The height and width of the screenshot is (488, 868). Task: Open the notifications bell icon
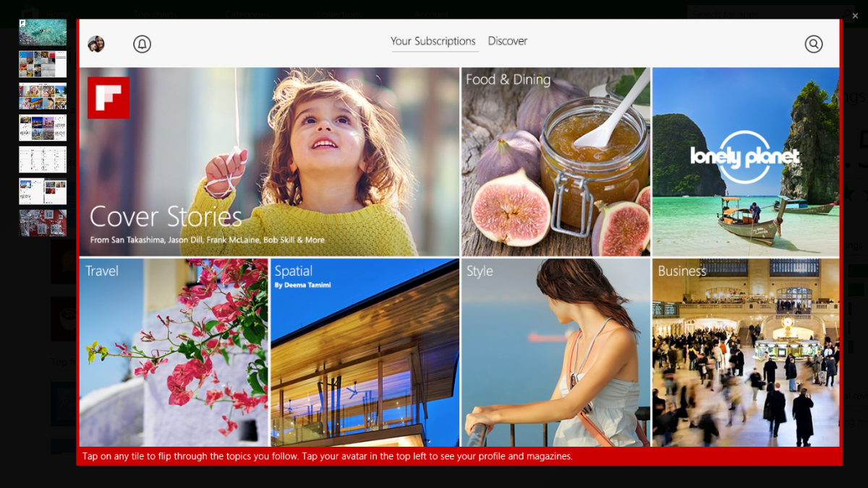pos(142,44)
